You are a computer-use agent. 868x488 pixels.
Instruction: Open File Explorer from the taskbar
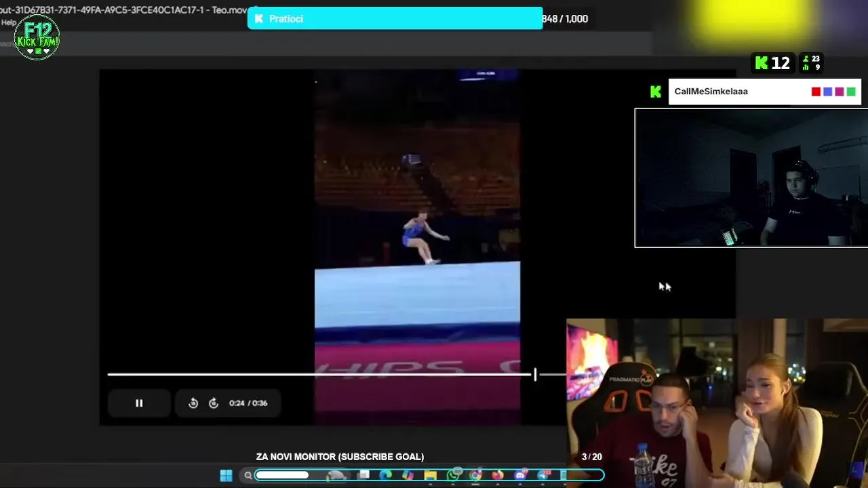click(x=430, y=475)
